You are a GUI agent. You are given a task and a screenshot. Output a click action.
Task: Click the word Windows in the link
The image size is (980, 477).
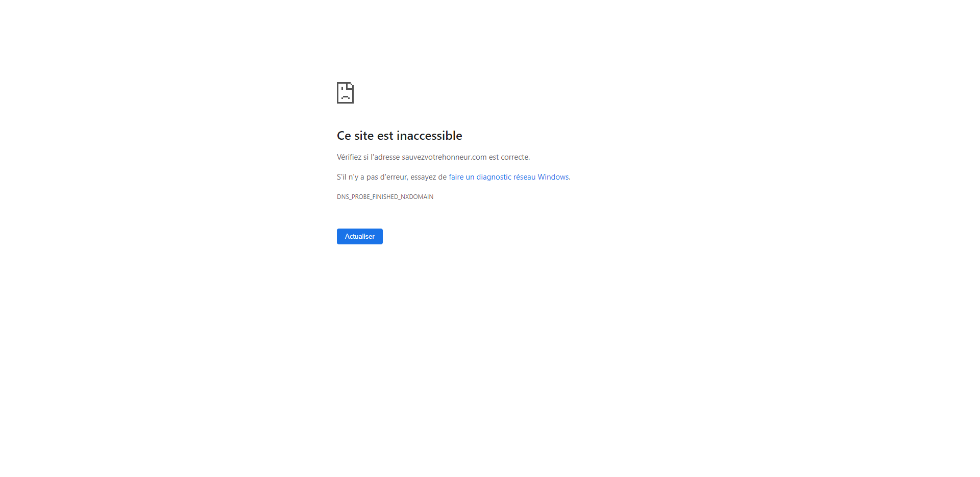pyautogui.click(x=553, y=177)
